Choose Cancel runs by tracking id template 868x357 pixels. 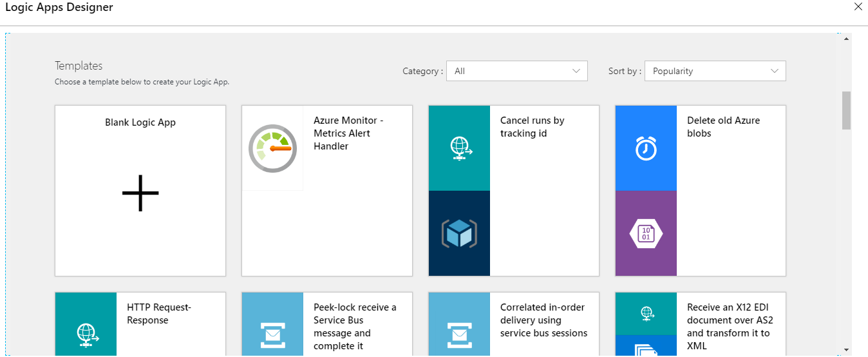point(533,127)
